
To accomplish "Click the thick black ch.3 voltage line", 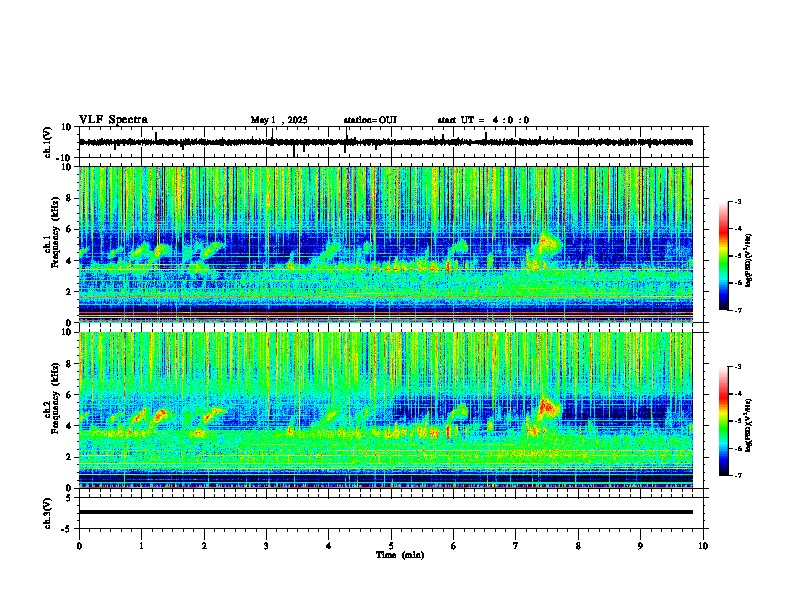I will [x=385, y=512].
